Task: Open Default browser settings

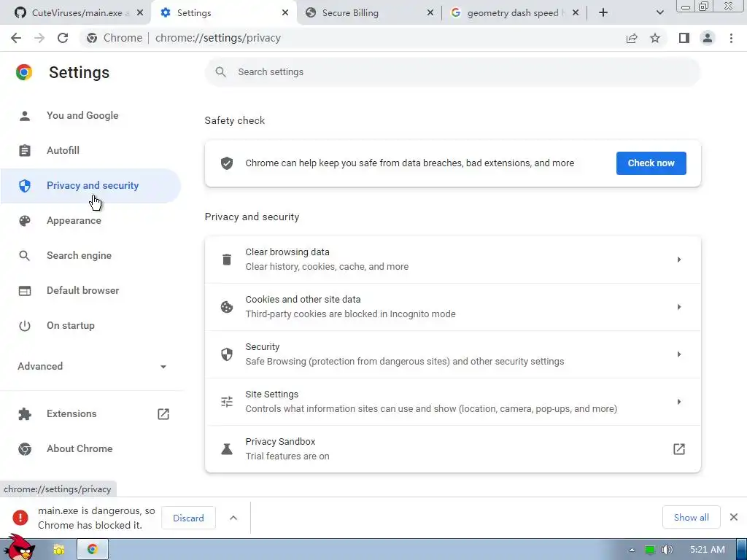Action: click(x=90, y=290)
